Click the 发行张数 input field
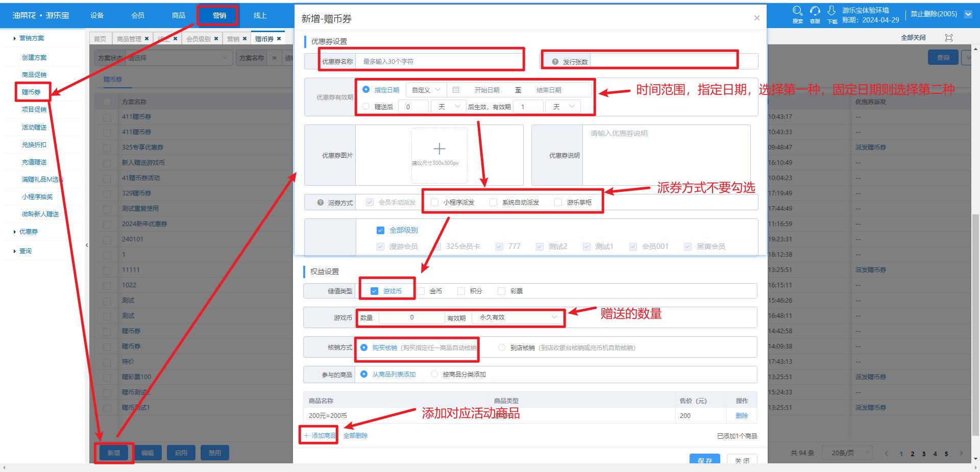 [x=674, y=61]
